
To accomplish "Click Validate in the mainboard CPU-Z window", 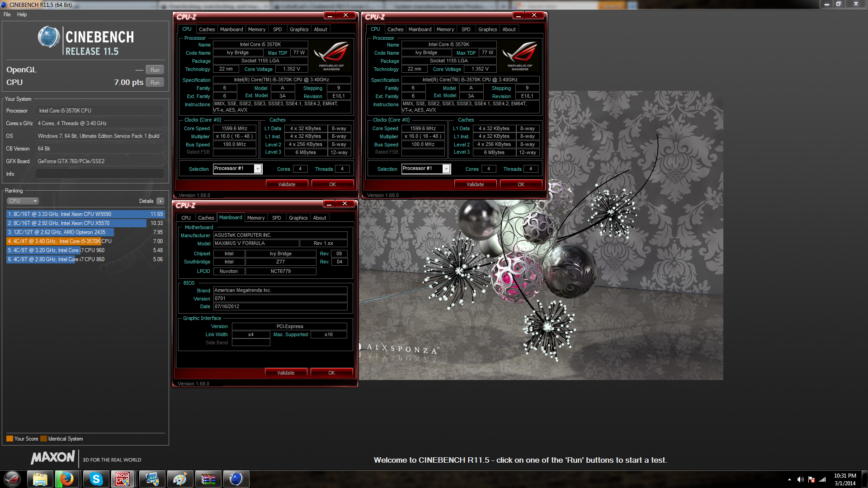I will pyautogui.click(x=286, y=373).
